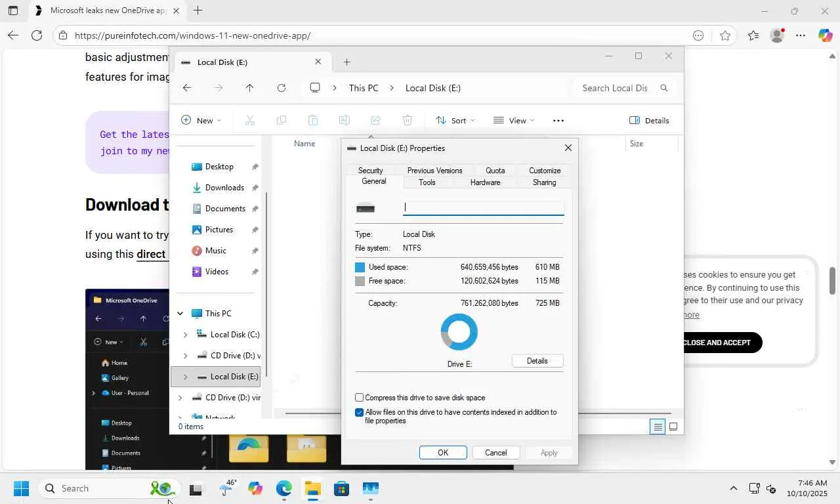This screenshot has height=504, width=840.
Task: Click the Refresh icon in File Explorer
Action: (282, 88)
